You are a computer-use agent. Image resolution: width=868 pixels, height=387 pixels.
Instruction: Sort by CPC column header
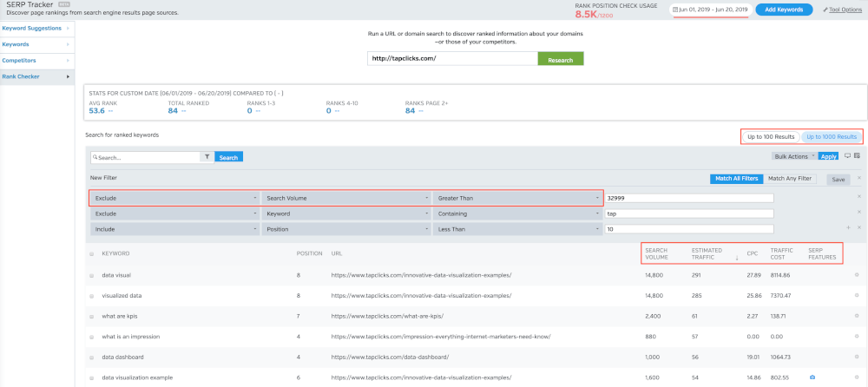(x=753, y=253)
